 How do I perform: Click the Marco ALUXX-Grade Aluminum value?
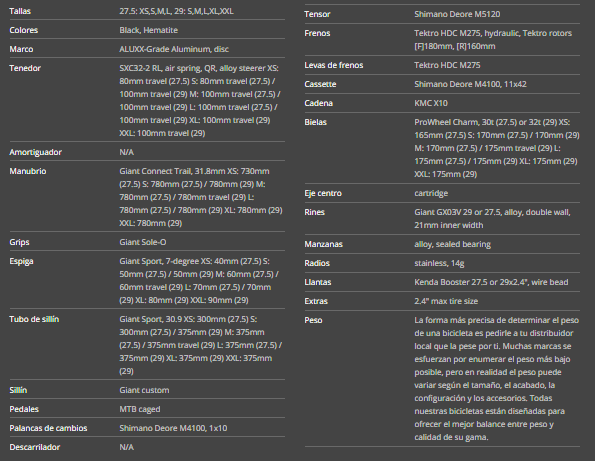174,49
